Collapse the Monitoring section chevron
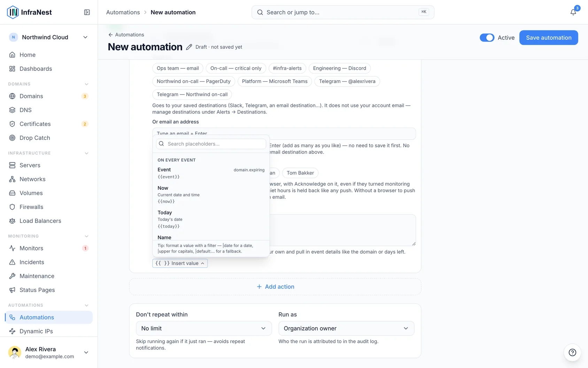The width and height of the screenshot is (588, 368). click(86, 236)
